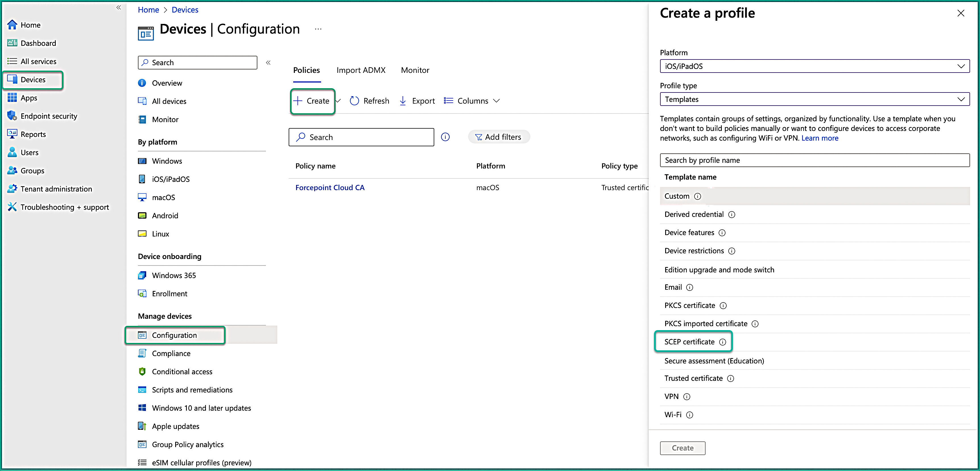This screenshot has width=980, height=471.
Task: Expand the Platform dropdown showing iOS/iPadOS
Action: click(814, 66)
